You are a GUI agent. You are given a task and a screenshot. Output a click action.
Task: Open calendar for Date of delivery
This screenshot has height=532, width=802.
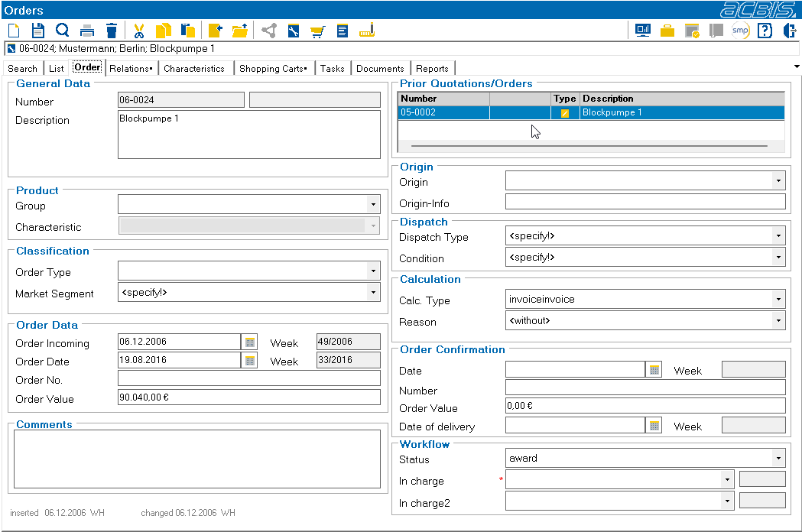click(x=654, y=426)
